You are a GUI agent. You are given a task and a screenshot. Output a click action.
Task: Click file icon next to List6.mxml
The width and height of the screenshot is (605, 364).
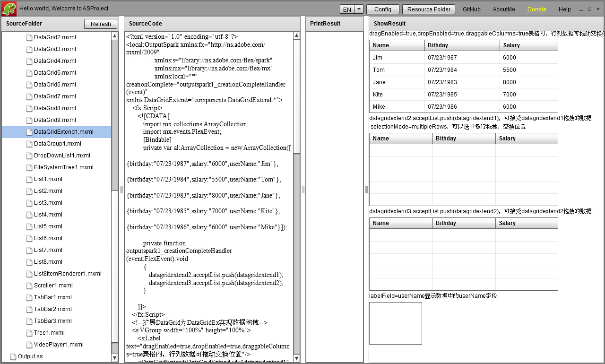tap(29, 238)
